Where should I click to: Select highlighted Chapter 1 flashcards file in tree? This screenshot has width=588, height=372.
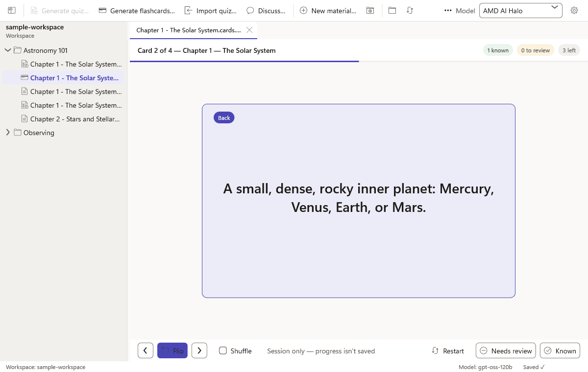point(62,78)
